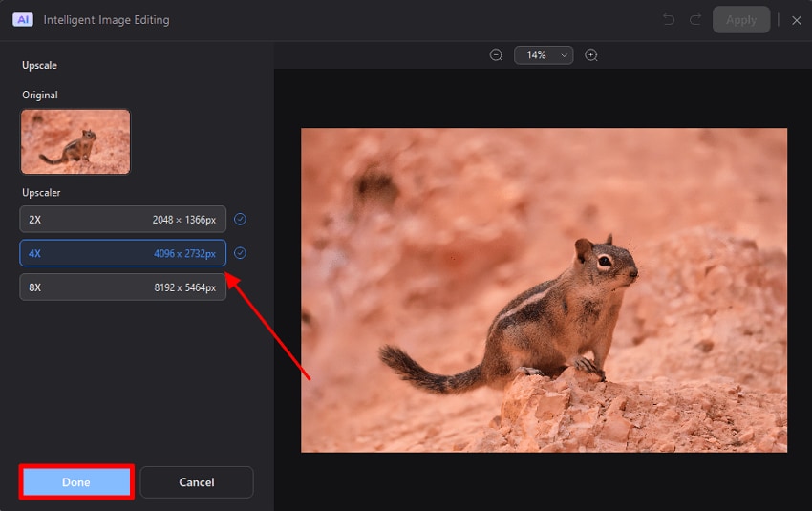Click the checkmark icon beside 4X
812x511 pixels.
point(241,253)
